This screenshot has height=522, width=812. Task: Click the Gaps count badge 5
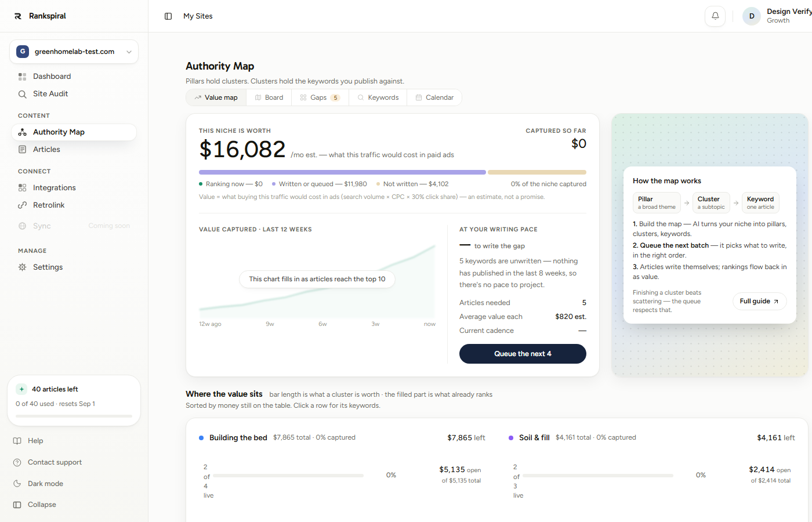pos(335,97)
